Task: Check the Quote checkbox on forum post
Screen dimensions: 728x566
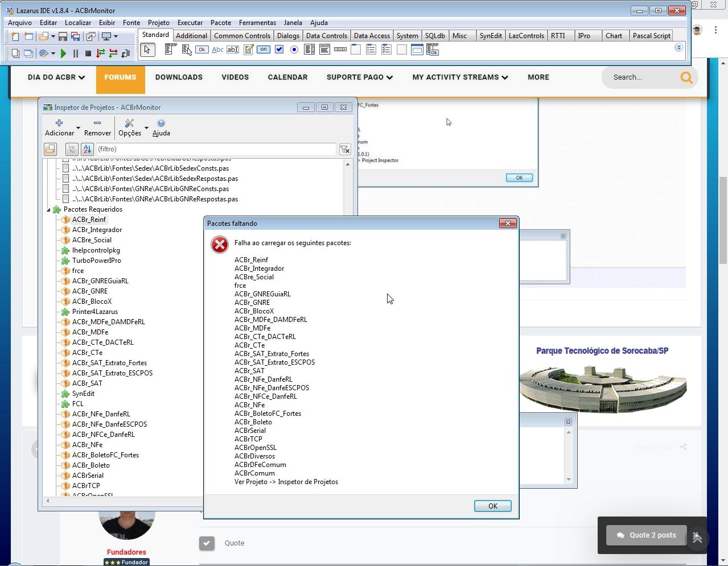Action: pyautogui.click(x=207, y=543)
